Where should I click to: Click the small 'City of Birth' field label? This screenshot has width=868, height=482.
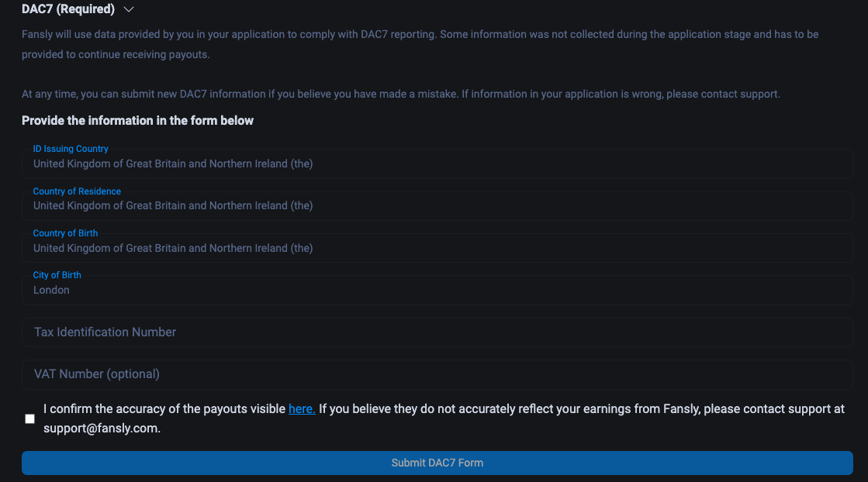[57, 275]
